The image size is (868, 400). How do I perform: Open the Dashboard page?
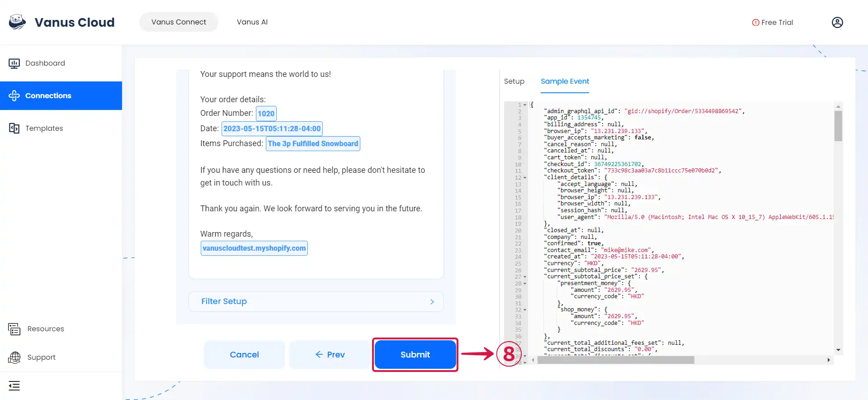[x=61, y=63]
